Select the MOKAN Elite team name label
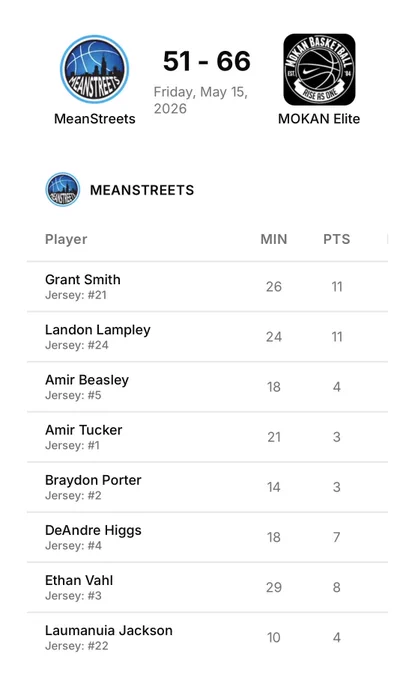Image resolution: width=409 pixels, height=680 pixels. pyautogui.click(x=319, y=118)
